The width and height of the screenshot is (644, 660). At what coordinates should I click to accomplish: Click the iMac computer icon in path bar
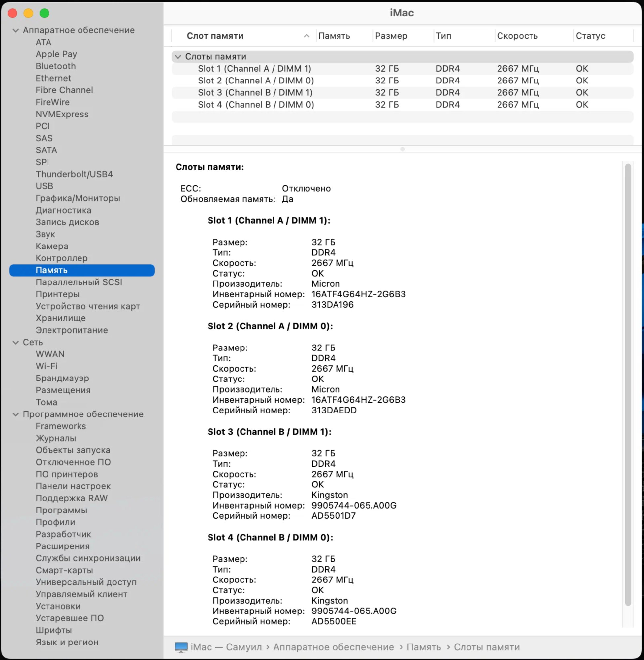point(181,647)
